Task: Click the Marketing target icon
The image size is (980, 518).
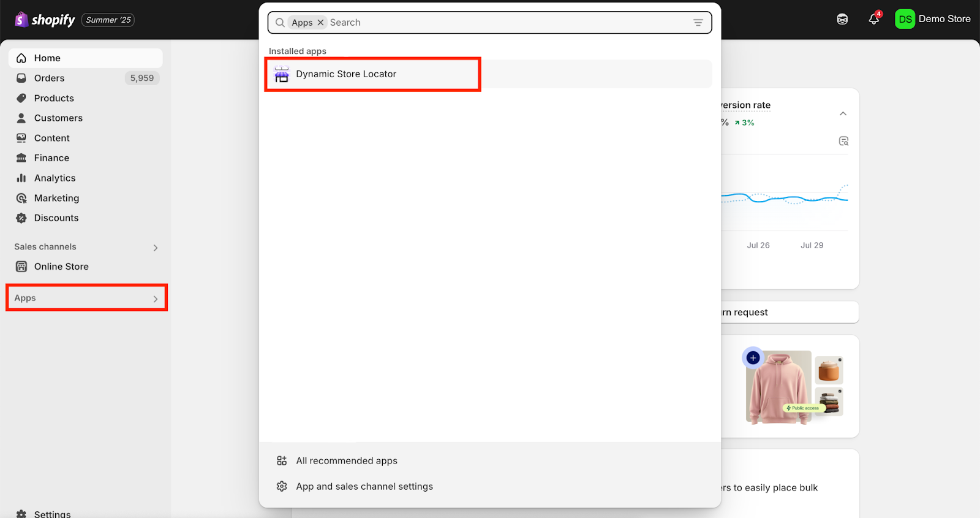Action: (x=21, y=198)
